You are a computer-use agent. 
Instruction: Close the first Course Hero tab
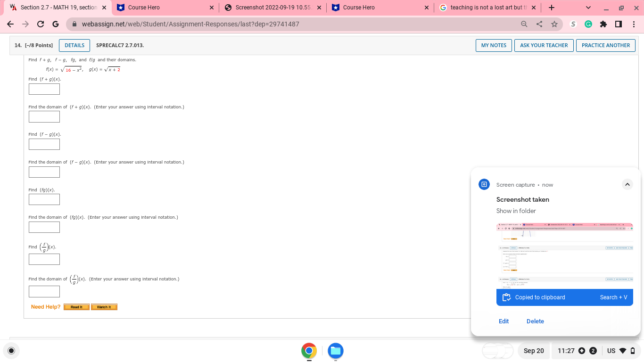(212, 8)
